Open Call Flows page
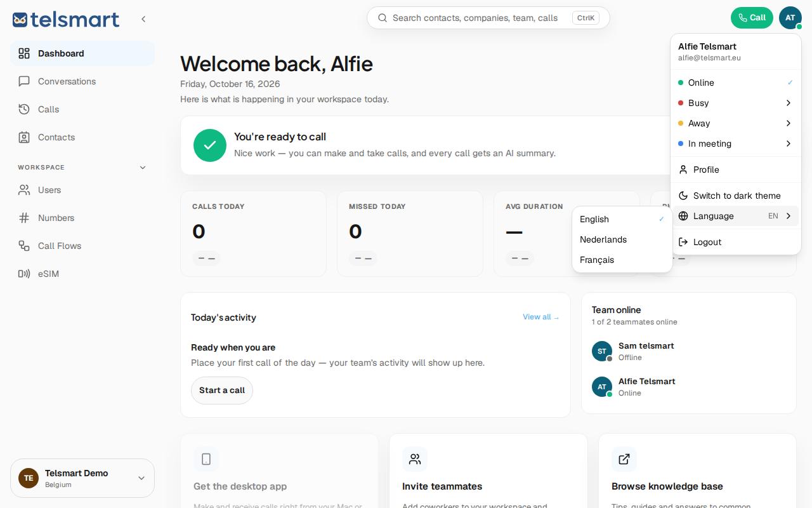The height and width of the screenshot is (508, 812). (82, 246)
